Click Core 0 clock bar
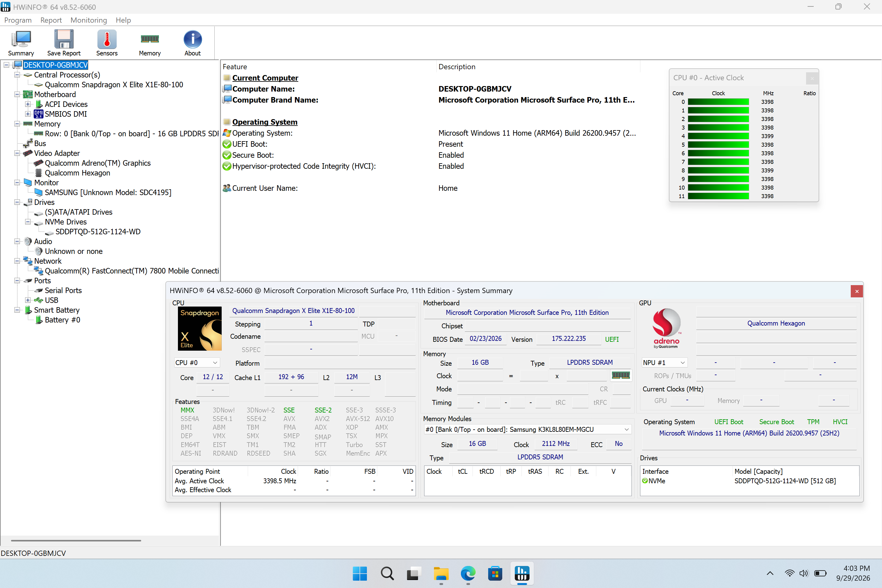The width and height of the screenshot is (882, 588). pos(718,102)
